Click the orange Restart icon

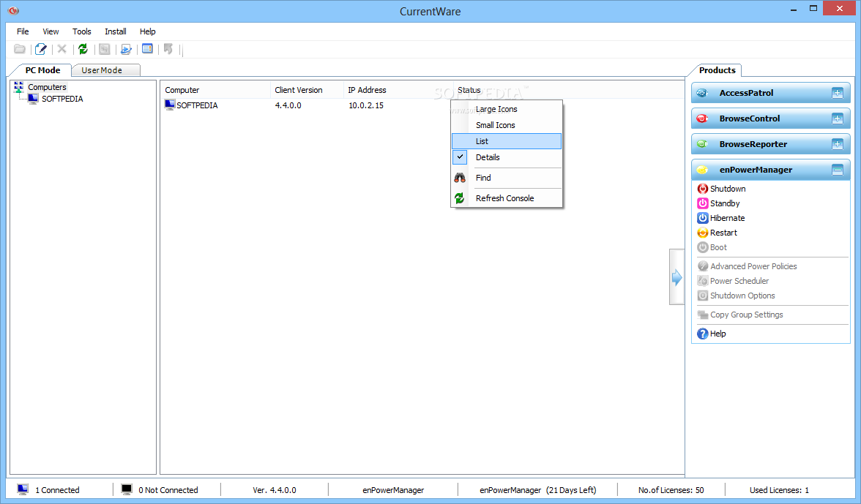[702, 233]
